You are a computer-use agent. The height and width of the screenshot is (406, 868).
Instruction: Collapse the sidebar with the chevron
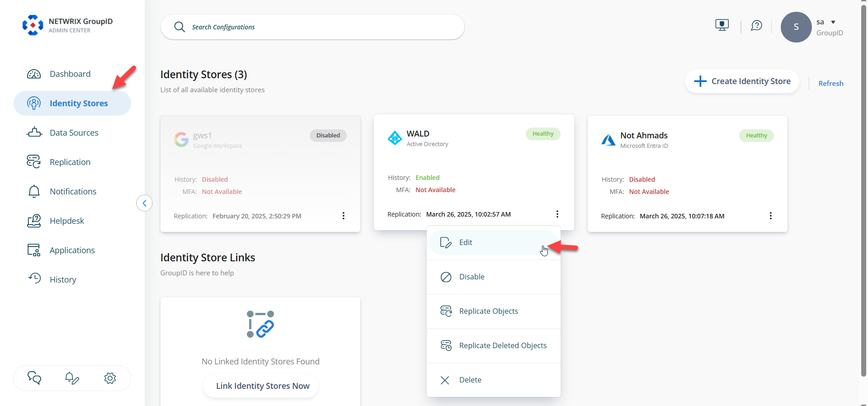pyautogui.click(x=144, y=203)
